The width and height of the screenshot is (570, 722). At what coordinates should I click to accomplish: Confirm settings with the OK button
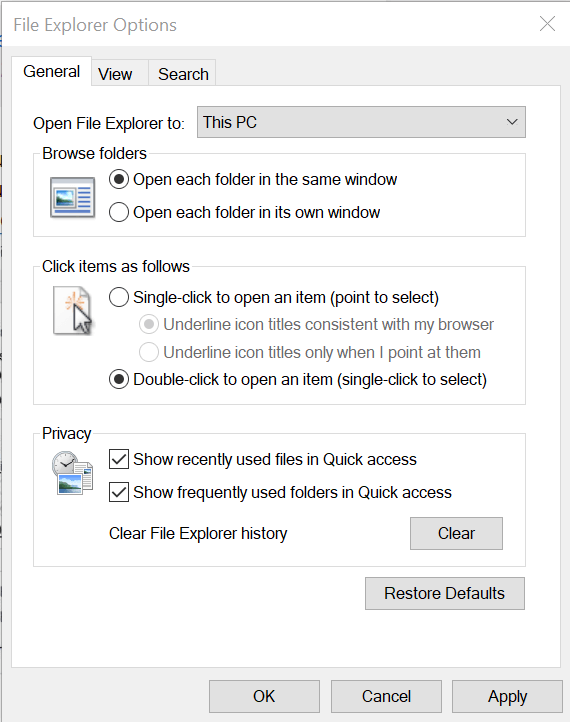[x=264, y=696]
